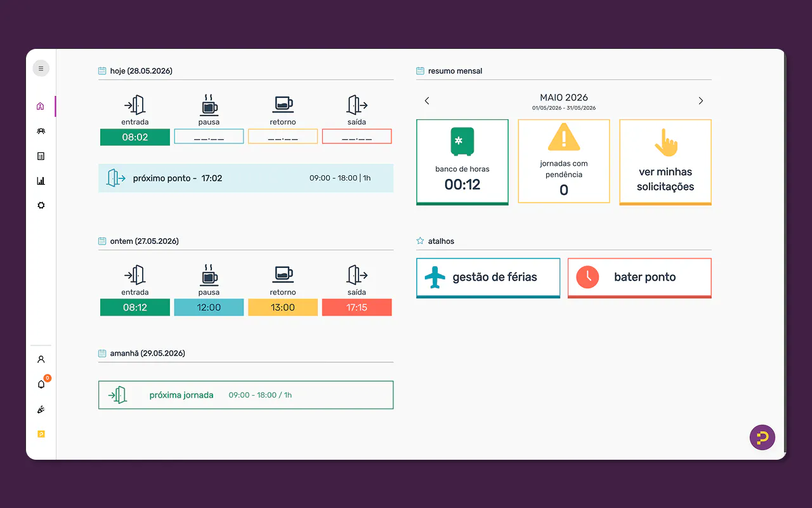Click the airplane icon in gestão de férias

point(435,277)
